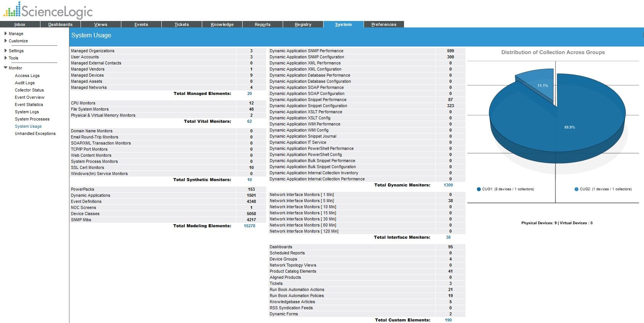The image size is (644, 323).
Task: Open Unhandled Exceptions page
Action: tap(35, 133)
